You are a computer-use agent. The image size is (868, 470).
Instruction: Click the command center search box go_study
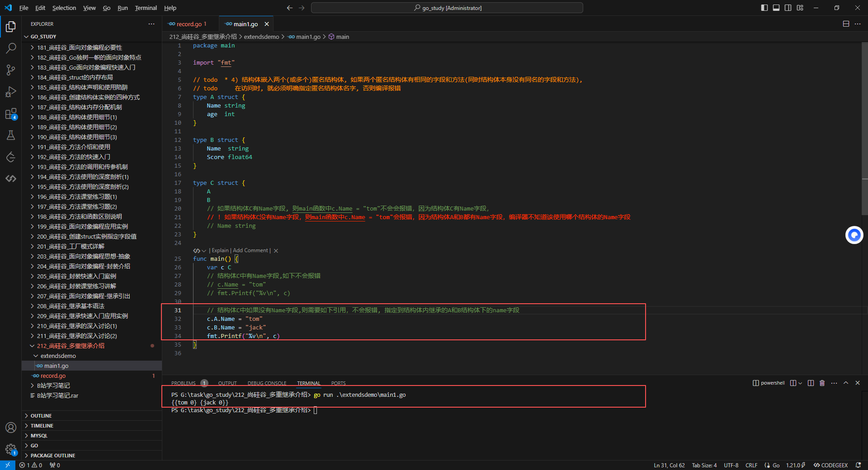447,8
